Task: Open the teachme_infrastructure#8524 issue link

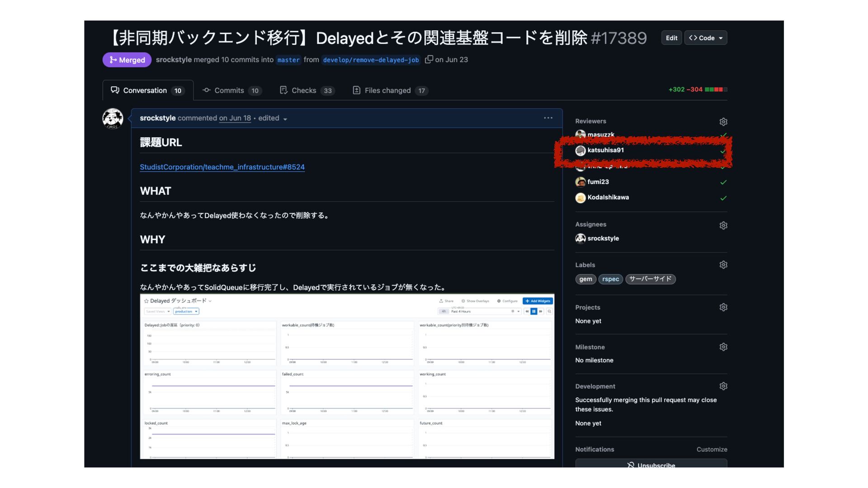Action: click(222, 167)
